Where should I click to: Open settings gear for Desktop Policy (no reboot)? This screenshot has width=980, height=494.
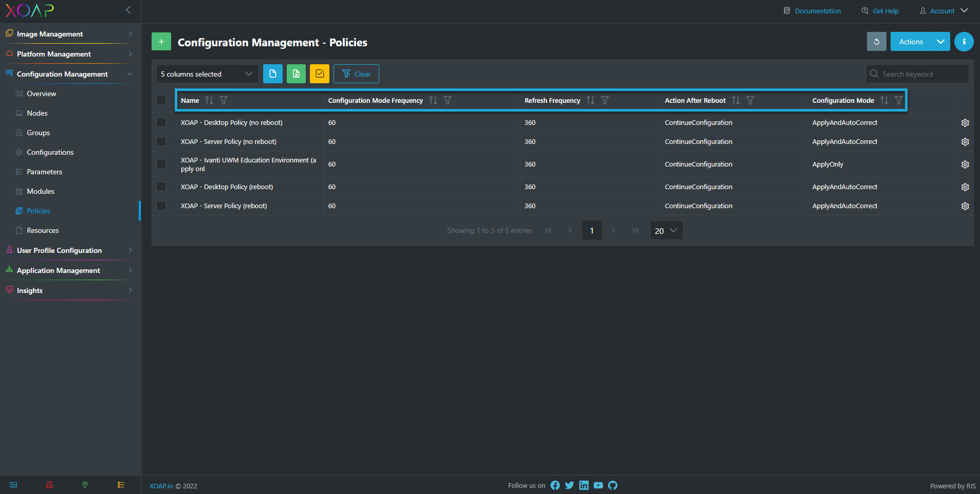pyautogui.click(x=965, y=123)
